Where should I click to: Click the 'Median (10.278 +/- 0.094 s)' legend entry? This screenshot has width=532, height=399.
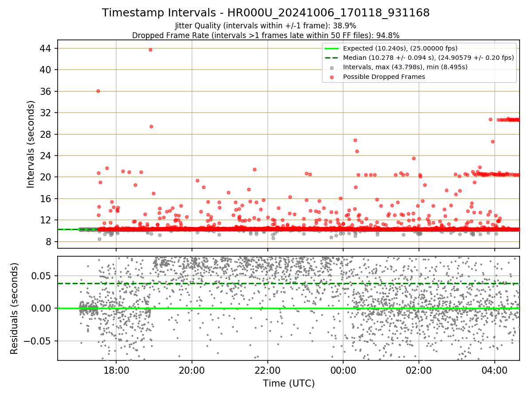(428, 58)
